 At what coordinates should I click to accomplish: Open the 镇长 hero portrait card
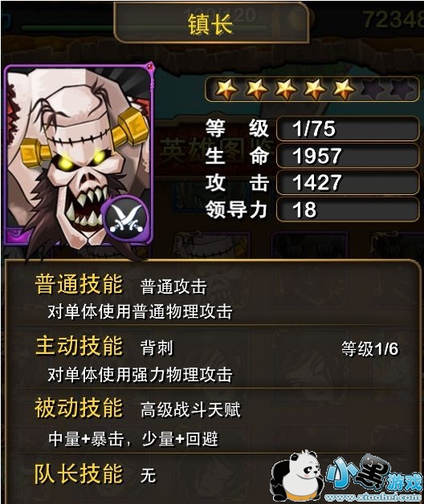click(x=79, y=155)
